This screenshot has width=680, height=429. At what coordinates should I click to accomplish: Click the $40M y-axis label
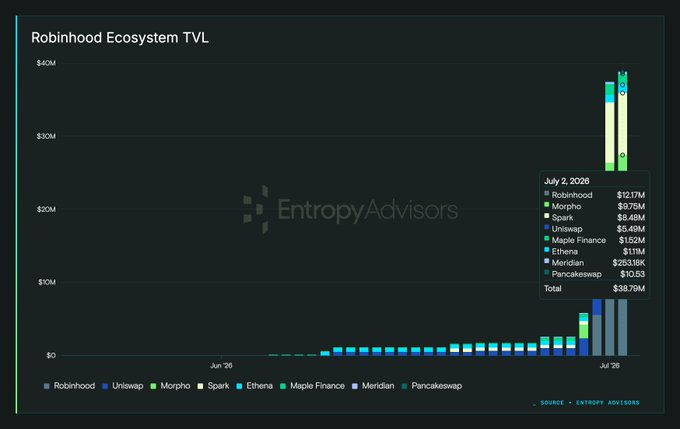(x=46, y=63)
